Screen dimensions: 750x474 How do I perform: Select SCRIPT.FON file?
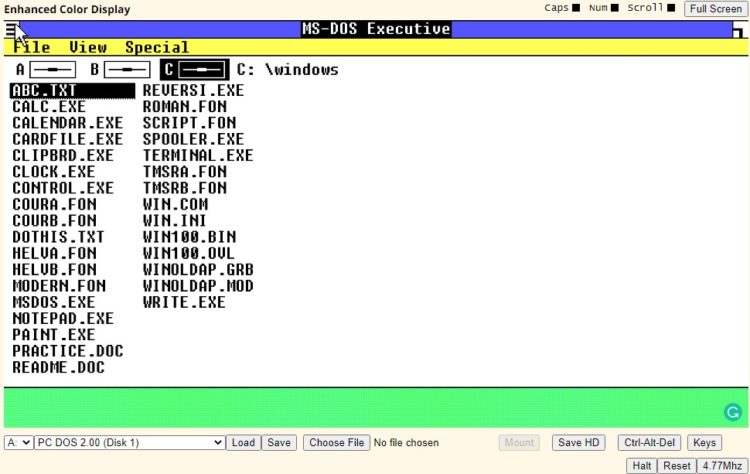pos(189,123)
